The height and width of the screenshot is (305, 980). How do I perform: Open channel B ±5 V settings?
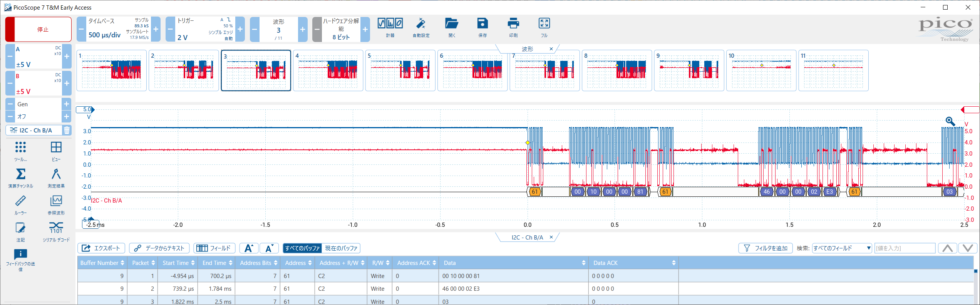pyautogui.click(x=38, y=83)
